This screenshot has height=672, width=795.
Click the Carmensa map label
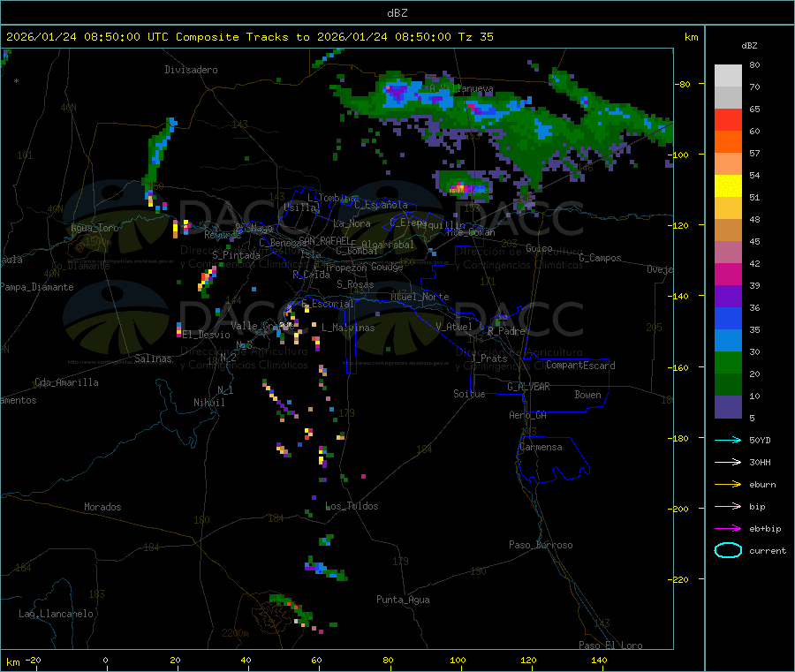pos(541,447)
